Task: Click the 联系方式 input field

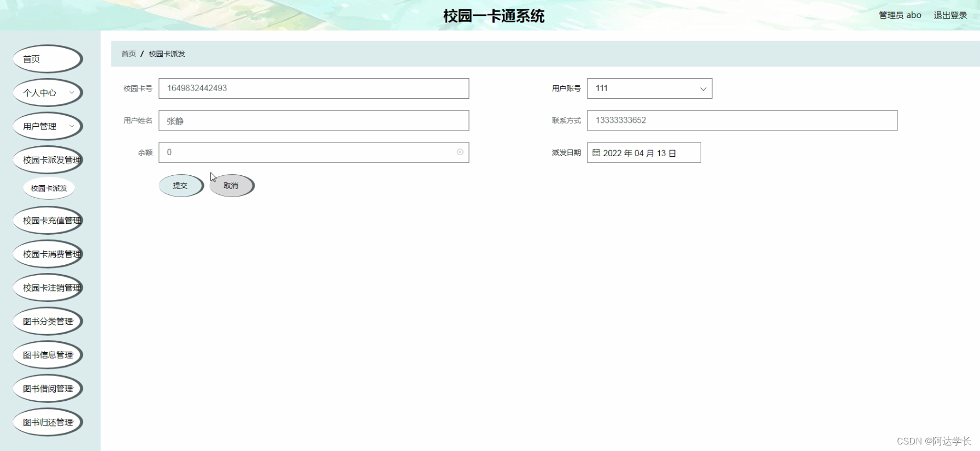Action: (742, 121)
